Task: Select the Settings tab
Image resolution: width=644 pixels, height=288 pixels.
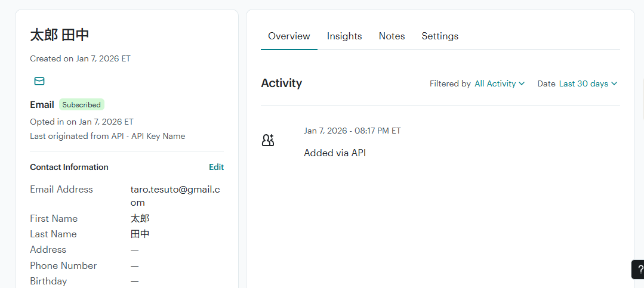Action: pyautogui.click(x=440, y=36)
